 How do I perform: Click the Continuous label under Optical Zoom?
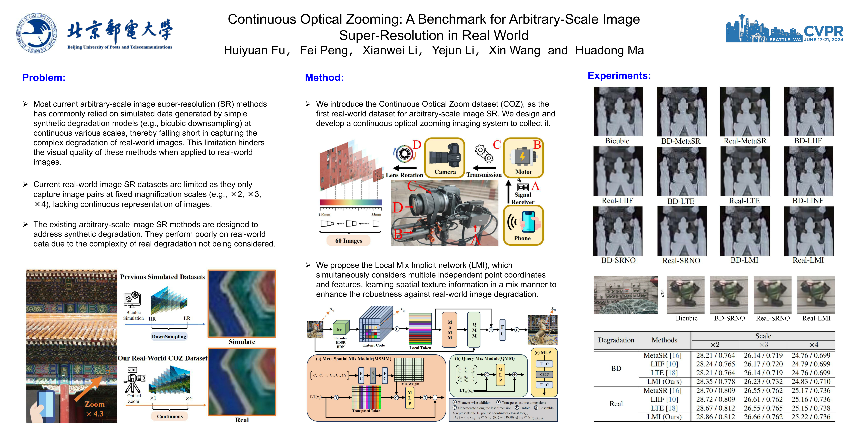click(170, 416)
